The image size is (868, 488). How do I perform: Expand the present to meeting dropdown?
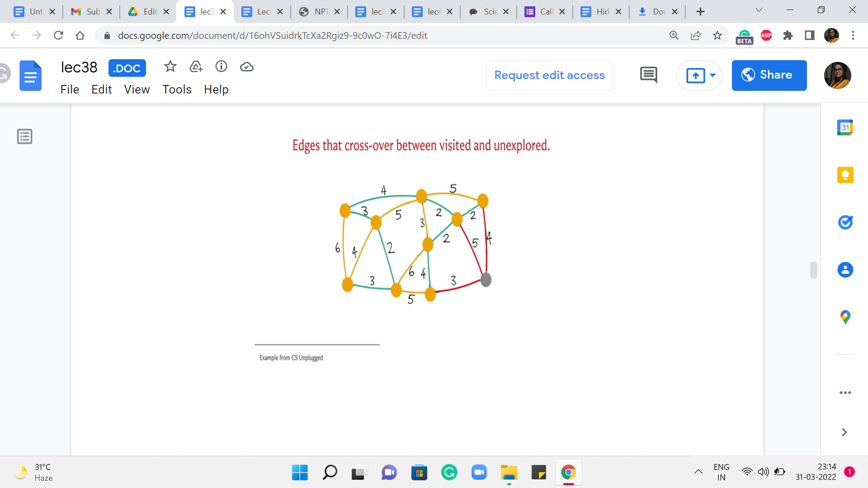point(712,75)
